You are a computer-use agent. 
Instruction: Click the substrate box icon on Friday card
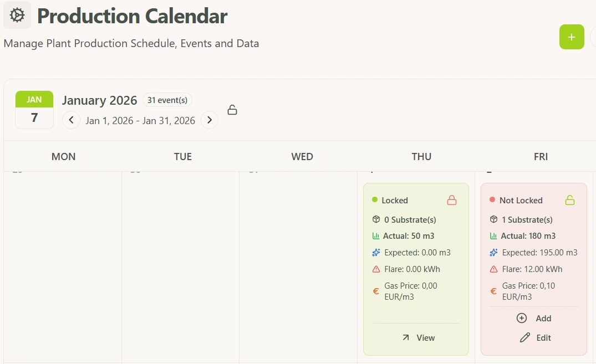pos(493,219)
